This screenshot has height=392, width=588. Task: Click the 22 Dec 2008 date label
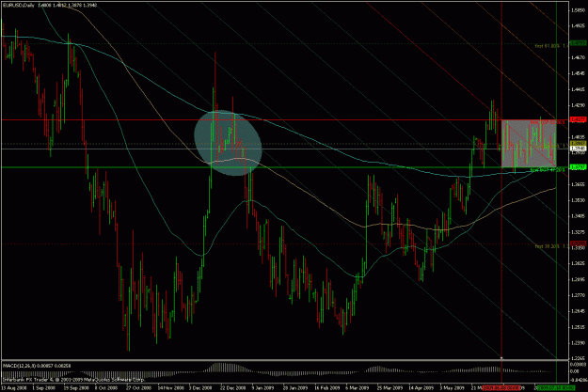pyautogui.click(x=232, y=388)
